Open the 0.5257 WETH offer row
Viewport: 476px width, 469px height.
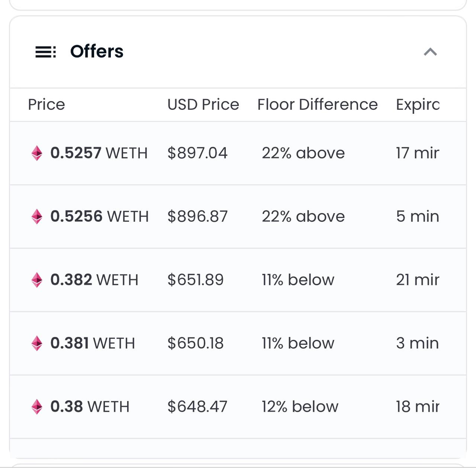point(238,153)
